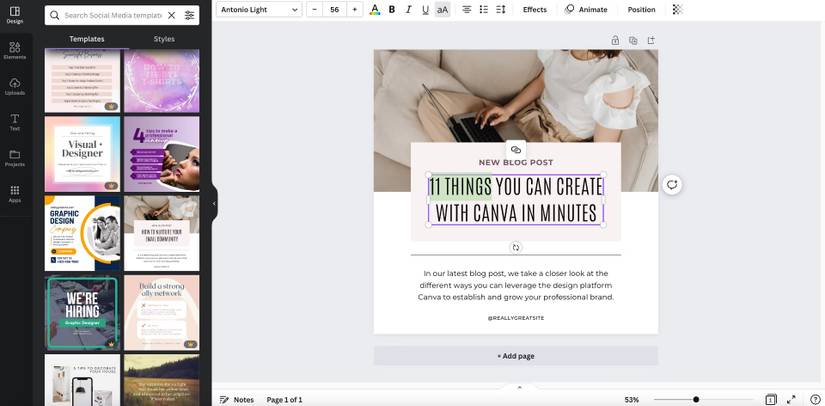Toggle underline formatting
825x406 pixels.
point(425,9)
